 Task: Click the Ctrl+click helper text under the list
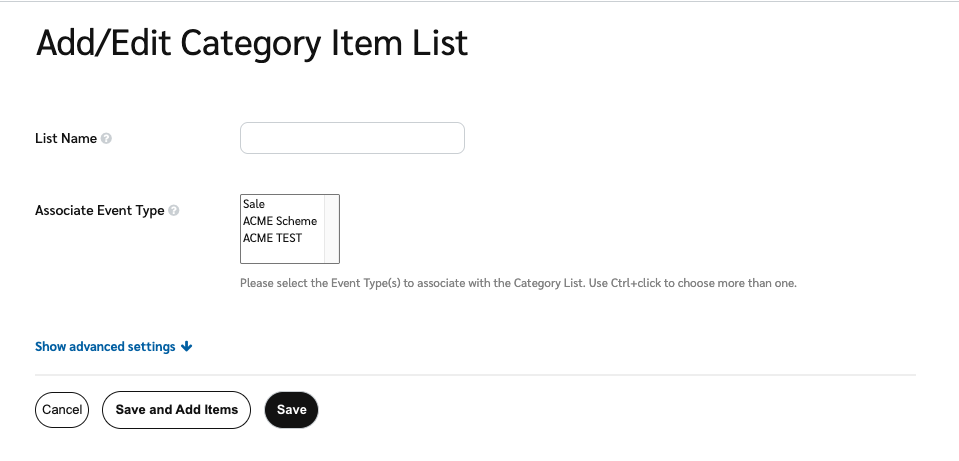pyautogui.click(x=518, y=283)
